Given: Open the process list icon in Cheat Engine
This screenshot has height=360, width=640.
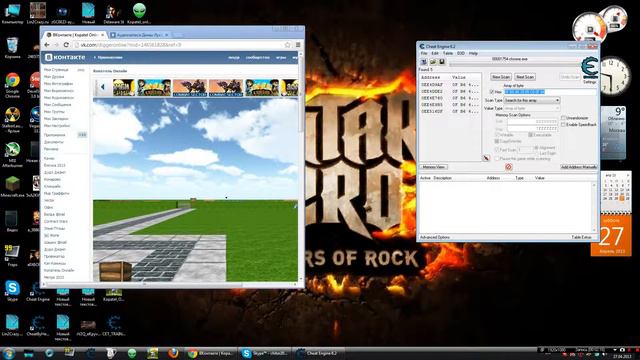Looking at the screenshot, I should click(x=424, y=62).
